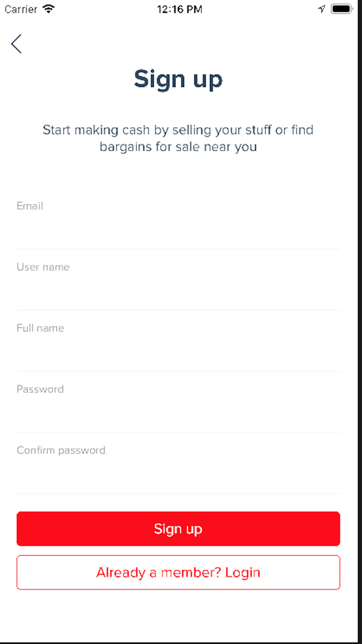Click the empty area below the User name placeholder
The height and width of the screenshot is (644, 362).
pyautogui.click(x=178, y=291)
